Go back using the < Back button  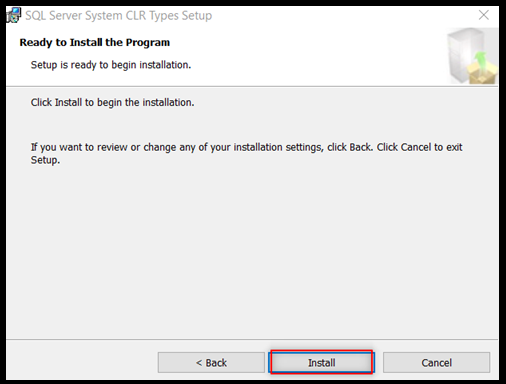click(211, 362)
